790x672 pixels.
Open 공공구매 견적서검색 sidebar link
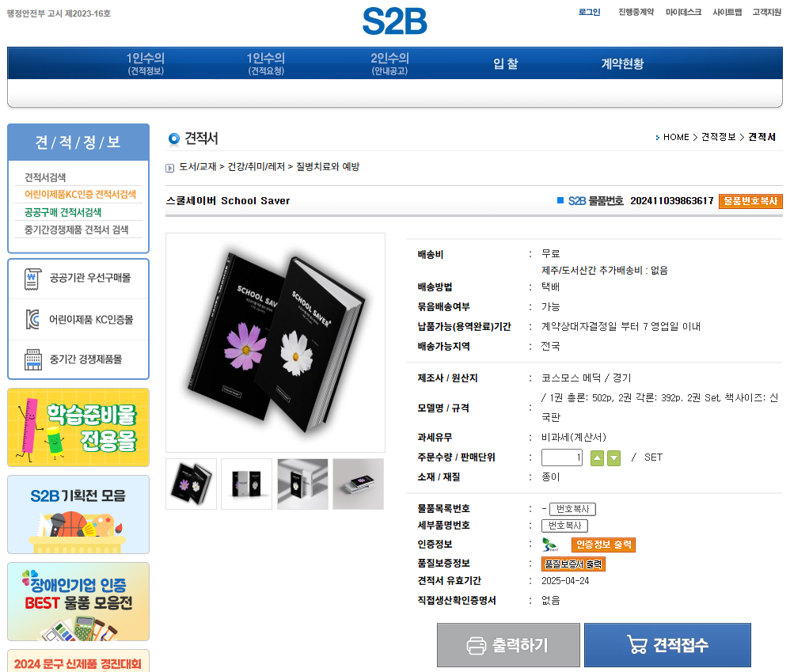(63, 212)
